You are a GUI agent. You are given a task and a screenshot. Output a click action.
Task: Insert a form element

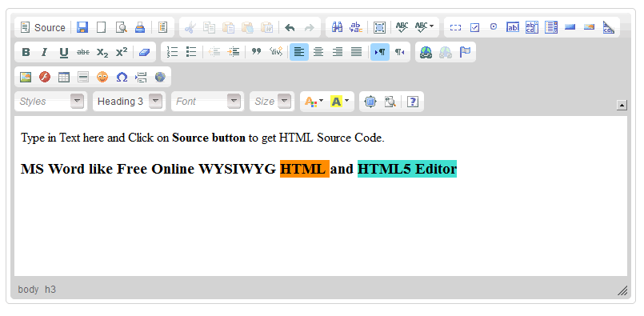(455, 27)
